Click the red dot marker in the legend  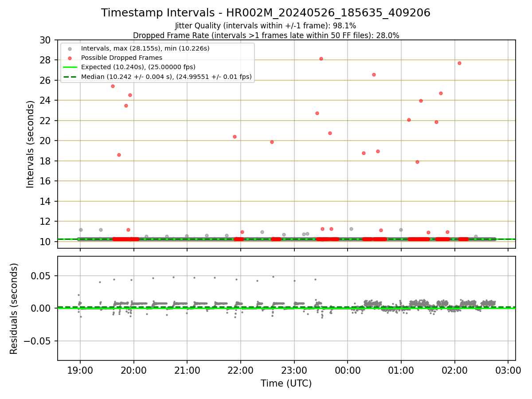click(70, 58)
